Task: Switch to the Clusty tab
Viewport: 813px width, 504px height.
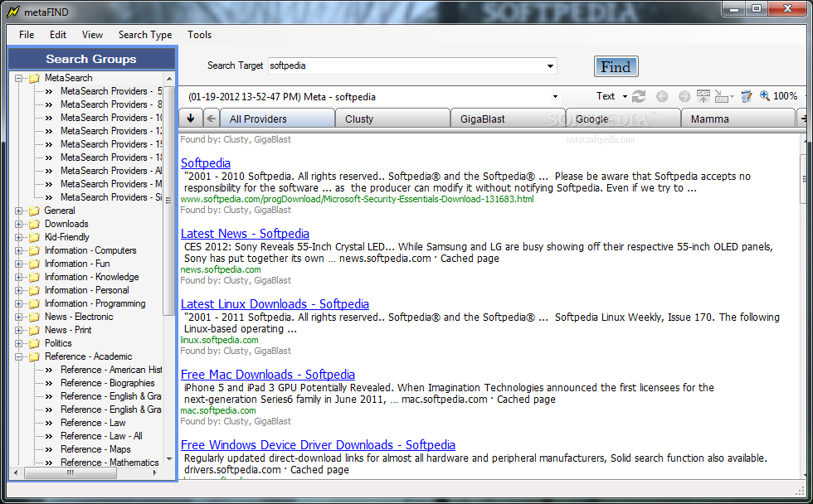Action: [x=392, y=119]
